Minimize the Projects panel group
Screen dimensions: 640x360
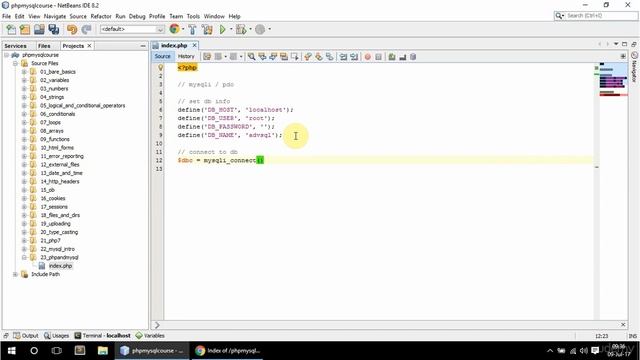click(143, 46)
